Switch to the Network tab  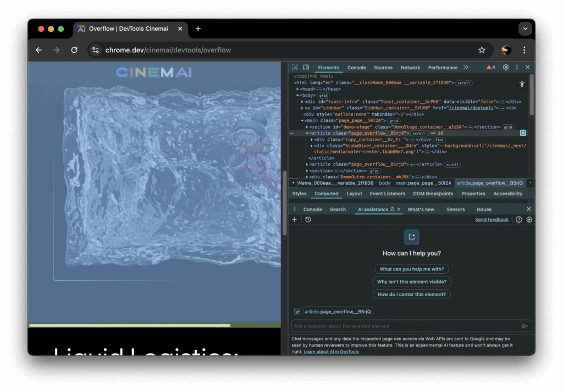coord(410,68)
